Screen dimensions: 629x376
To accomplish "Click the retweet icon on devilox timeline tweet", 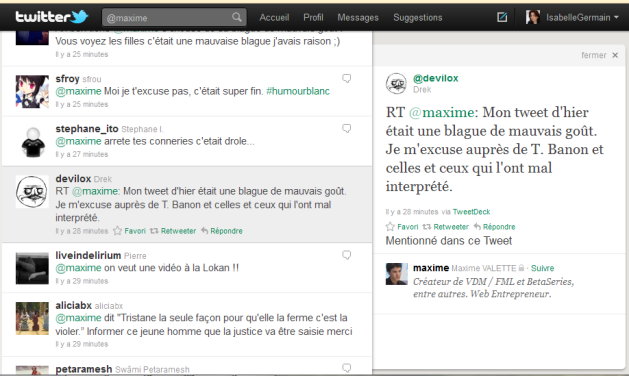I will point(154,231).
